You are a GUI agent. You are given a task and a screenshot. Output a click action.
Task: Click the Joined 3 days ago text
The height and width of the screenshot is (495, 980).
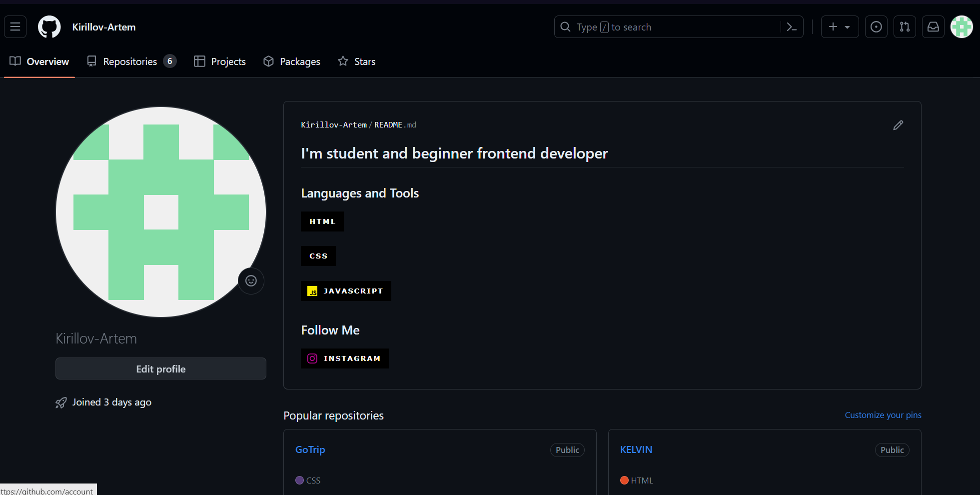pos(112,402)
